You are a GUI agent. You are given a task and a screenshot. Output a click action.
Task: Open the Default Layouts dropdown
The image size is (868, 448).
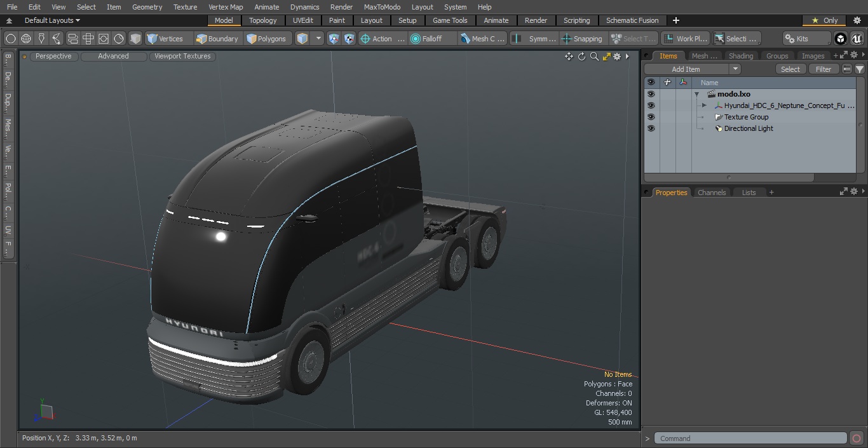pyautogui.click(x=52, y=20)
